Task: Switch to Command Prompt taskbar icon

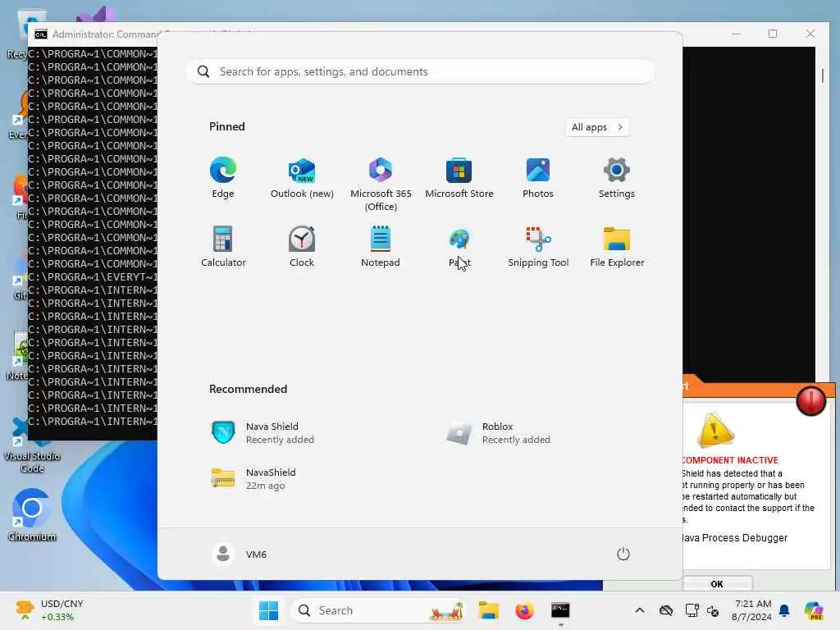Action: pyautogui.click(x=560, y=610)
